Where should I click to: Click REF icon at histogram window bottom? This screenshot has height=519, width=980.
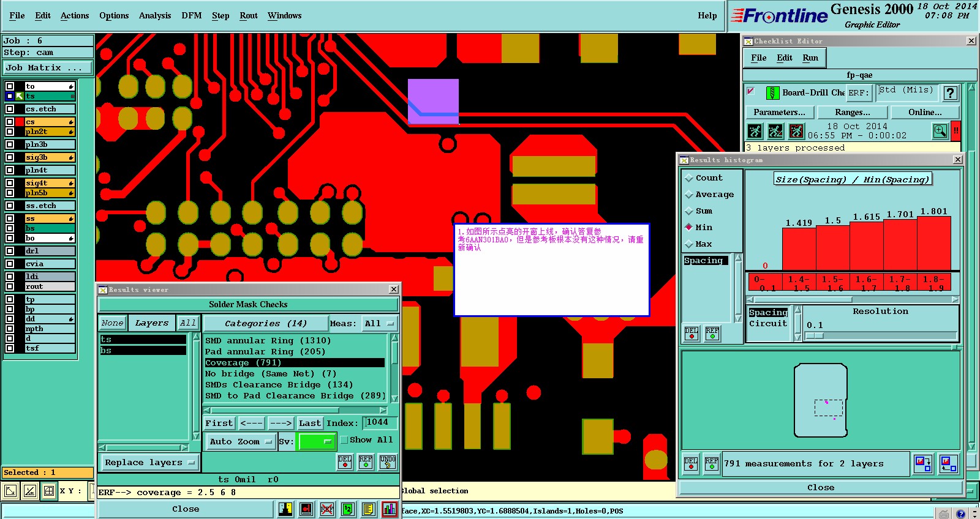pyautogui.click(x=712, y=463)
